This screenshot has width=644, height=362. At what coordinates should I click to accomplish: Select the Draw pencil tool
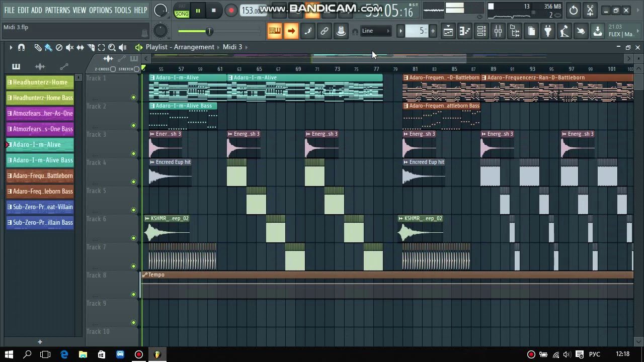point(38,47)
